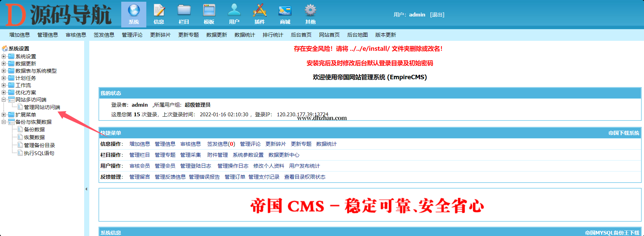The image size is (644, 236).
Task: Select 数据统计 in the submenu bar
Action: (x=245, y=35)
